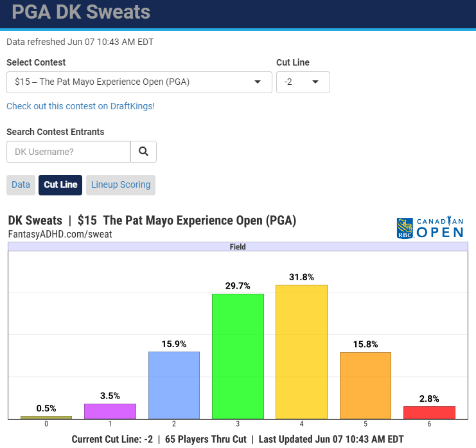Click the FantasyADHD.com/sweat text

(60, 234)
